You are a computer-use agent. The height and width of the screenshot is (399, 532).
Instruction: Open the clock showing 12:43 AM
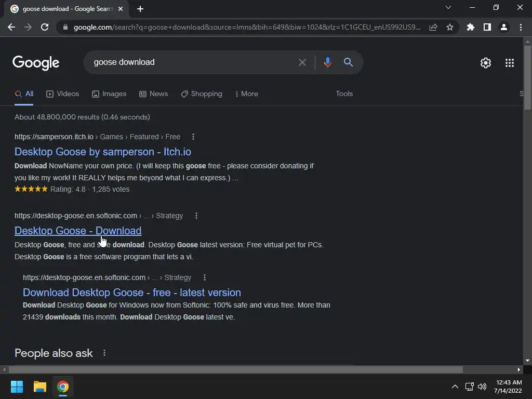click(x=508, y=387)
